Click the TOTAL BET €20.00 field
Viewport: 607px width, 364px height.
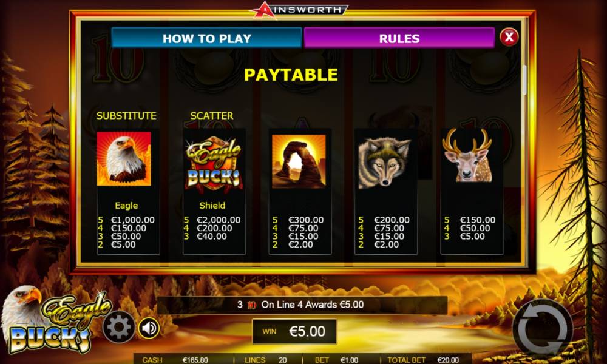pos(425,360)
